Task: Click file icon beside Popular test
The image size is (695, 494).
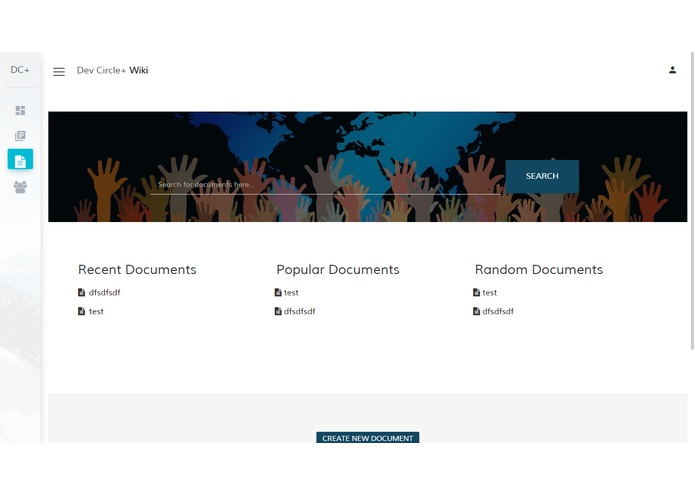Action: (278, 292)
